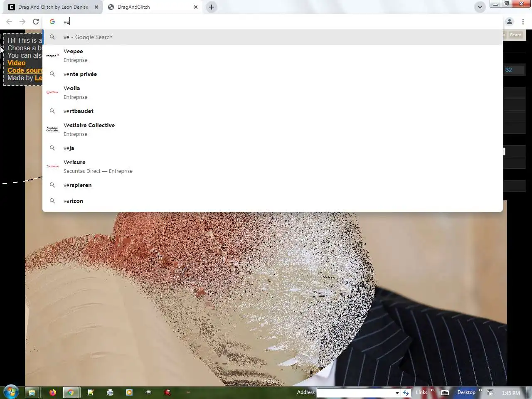Switch to the Drag And Glitch by Leon Denise tab
Image resolution: width=532 pixels, height=399 pixels.
coord(53,7)
